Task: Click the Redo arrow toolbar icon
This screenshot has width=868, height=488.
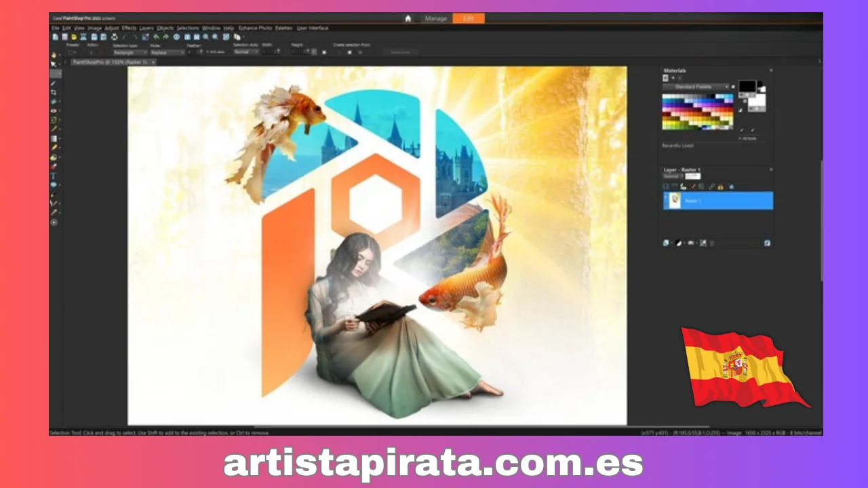Action: click(165, 37)
